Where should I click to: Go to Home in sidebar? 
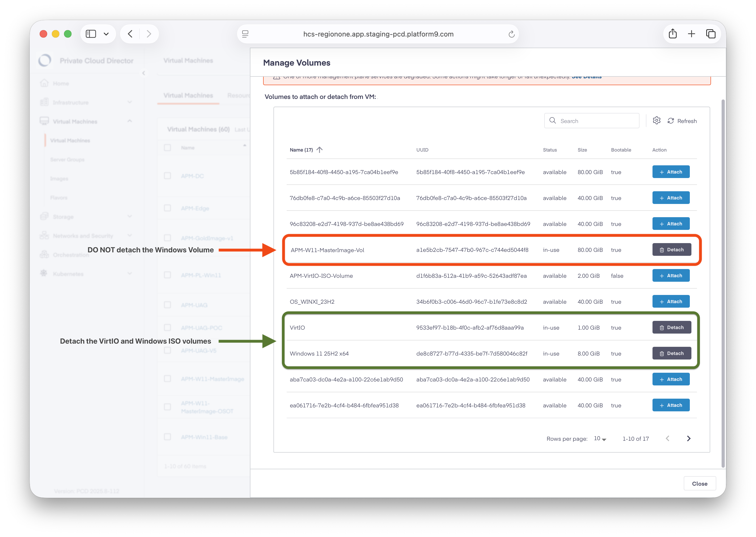coord(61,83)
